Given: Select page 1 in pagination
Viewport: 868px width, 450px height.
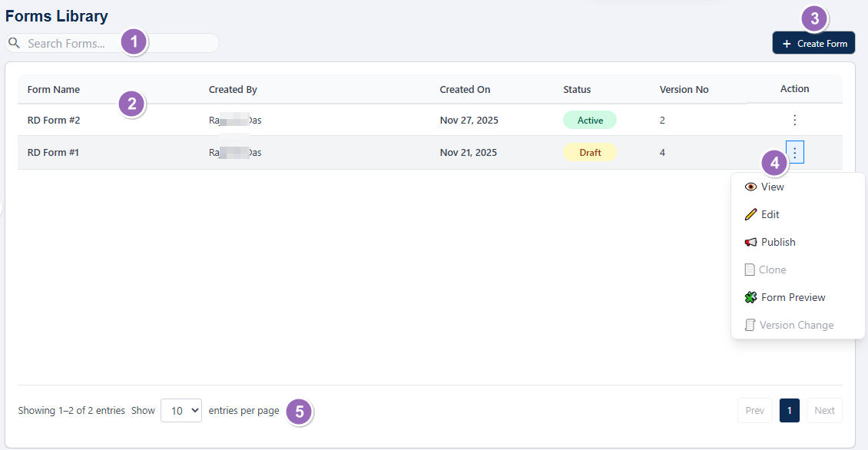Looking at the screenshot, I should (789, 410).
